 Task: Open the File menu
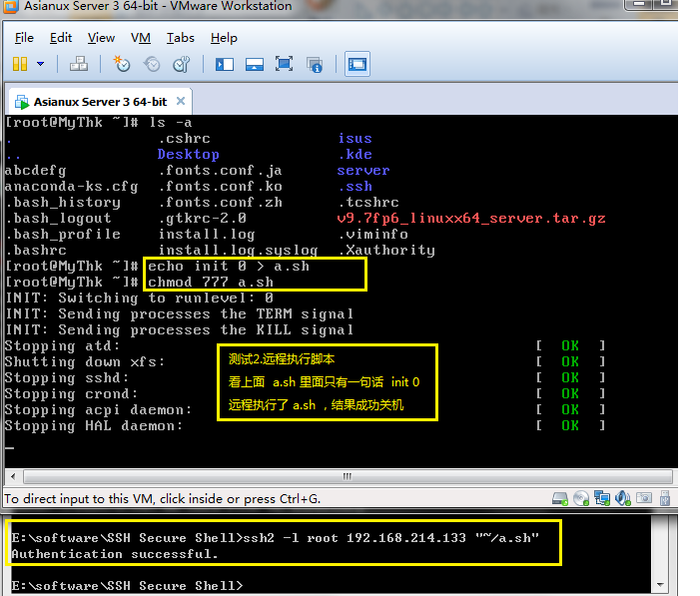point(24,38)
